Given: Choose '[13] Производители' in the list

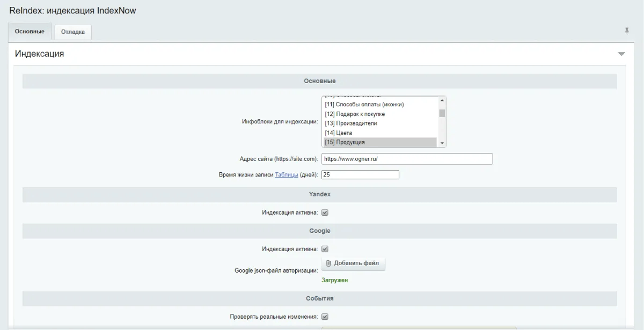Looking at the screenshot, I should click(351, 123).
